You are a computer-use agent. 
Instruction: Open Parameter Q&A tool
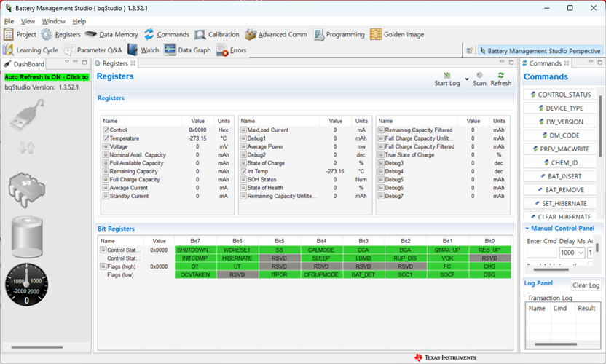click(x=93, y=50)
